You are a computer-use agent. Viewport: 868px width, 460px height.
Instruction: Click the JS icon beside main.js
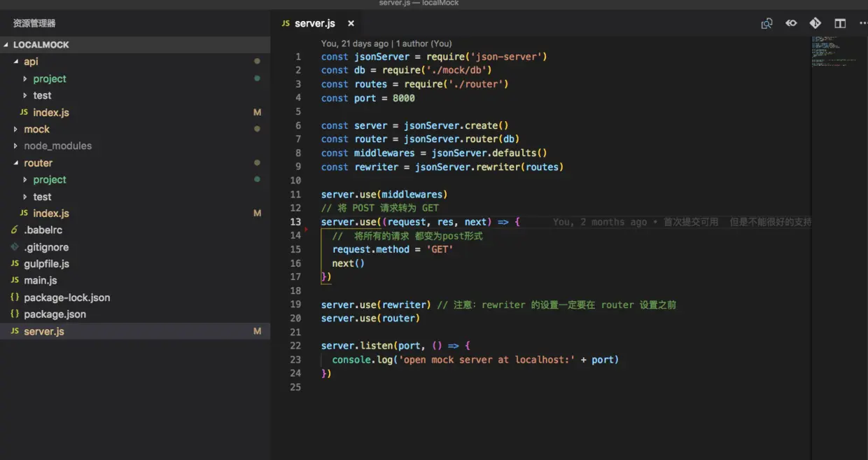pyautogui.click(x=15, y=281)
